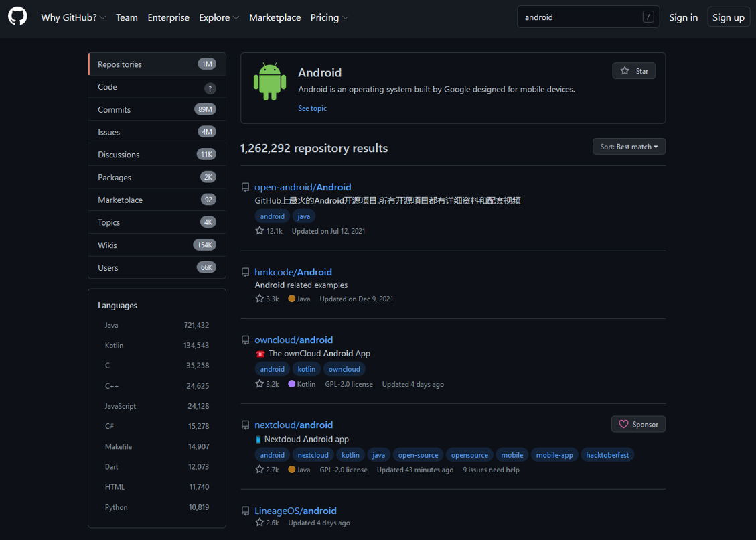
Task: Select the Packages results filter
Action: click(157, 178)
